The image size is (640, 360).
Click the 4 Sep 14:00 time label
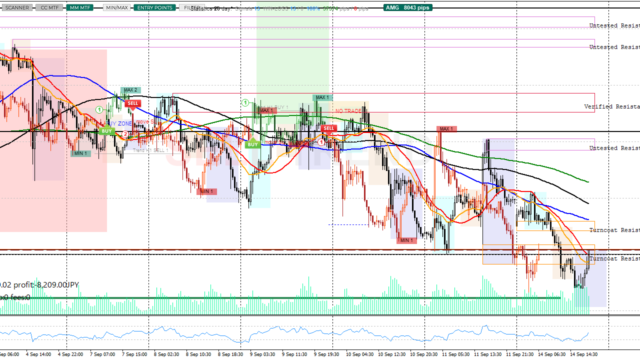[38, 354]
